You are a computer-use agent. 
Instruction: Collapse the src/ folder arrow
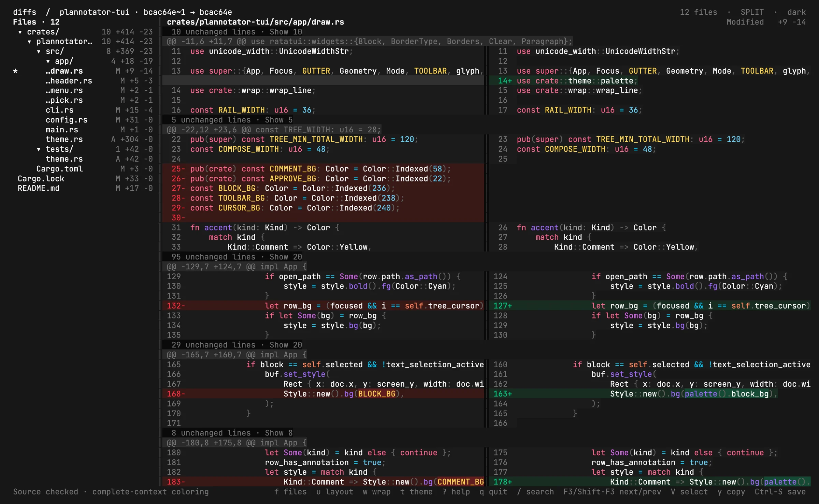(39, 51)
